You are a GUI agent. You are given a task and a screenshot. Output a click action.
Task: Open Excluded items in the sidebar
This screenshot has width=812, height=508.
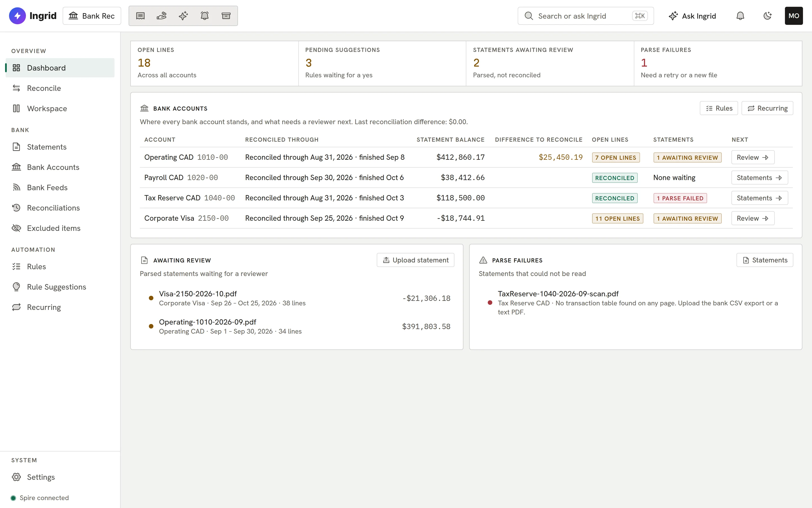60,228
